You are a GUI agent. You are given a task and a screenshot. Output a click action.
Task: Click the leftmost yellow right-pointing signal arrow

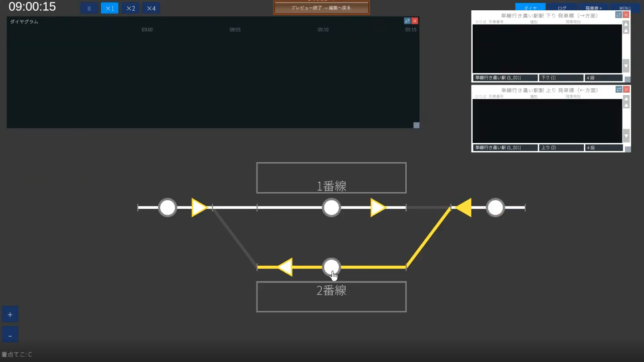click(199, 207)
